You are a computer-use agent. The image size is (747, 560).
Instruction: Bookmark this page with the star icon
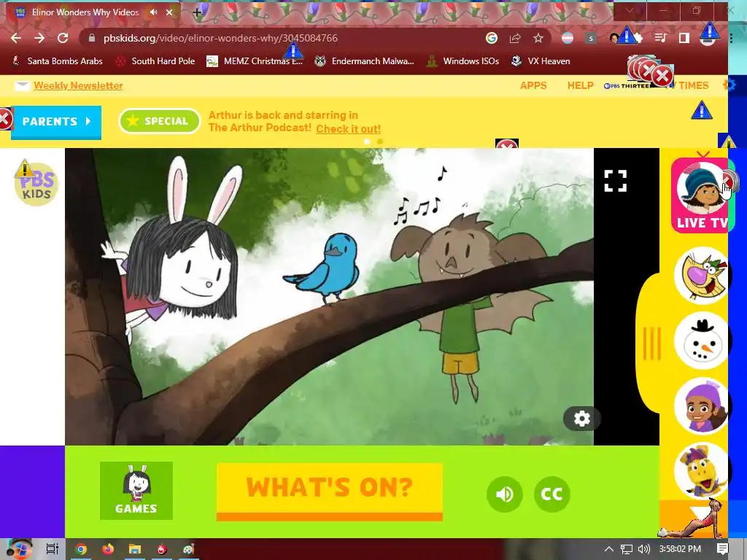[538, 38]
